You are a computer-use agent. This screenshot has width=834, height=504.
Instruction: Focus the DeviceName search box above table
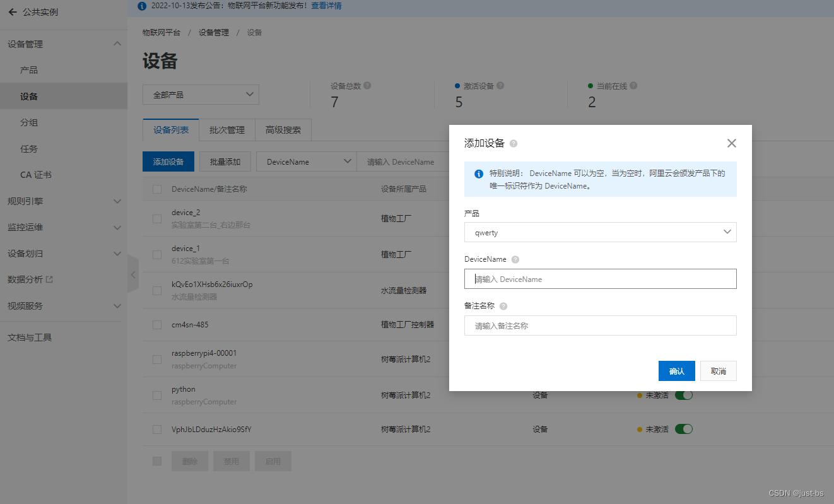tap(404, 161)
